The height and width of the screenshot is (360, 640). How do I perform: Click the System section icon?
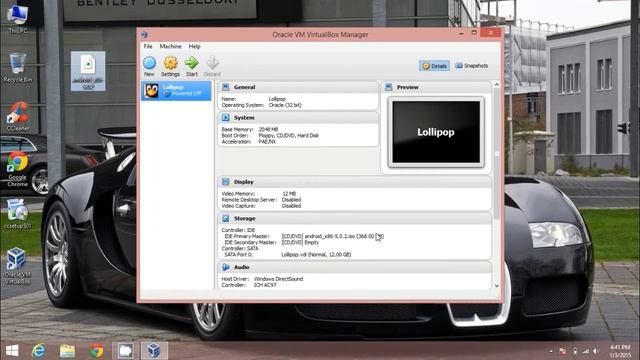click(225, 118)
